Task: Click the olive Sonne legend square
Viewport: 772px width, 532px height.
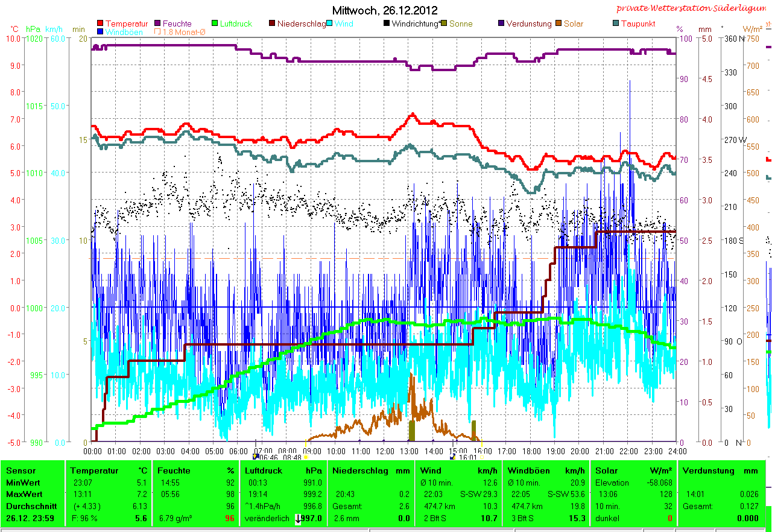Action: coord(445,24)
